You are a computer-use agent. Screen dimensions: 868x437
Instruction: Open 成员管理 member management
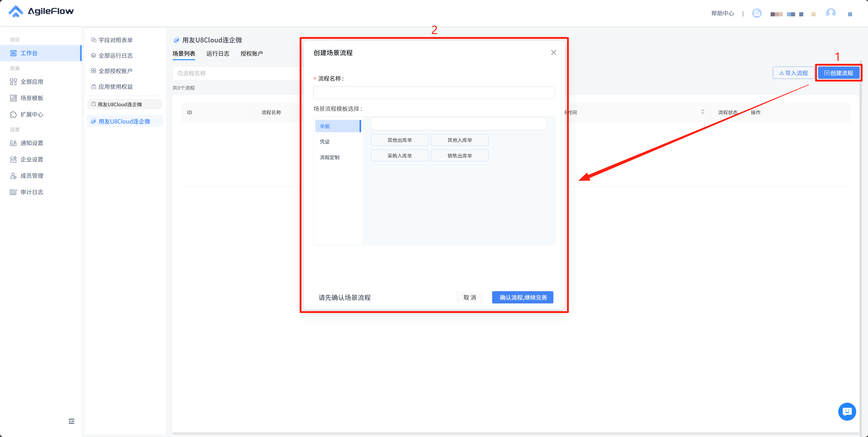click(32, 176)
